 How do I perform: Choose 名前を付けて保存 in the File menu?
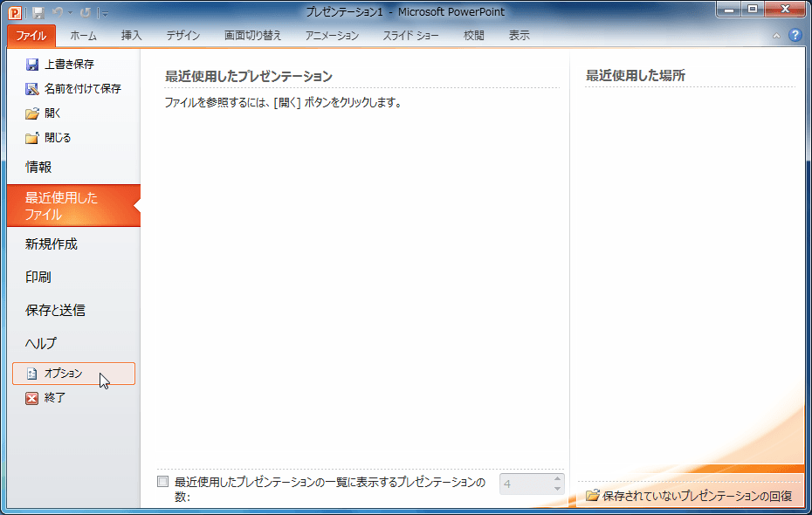point(73,89)
